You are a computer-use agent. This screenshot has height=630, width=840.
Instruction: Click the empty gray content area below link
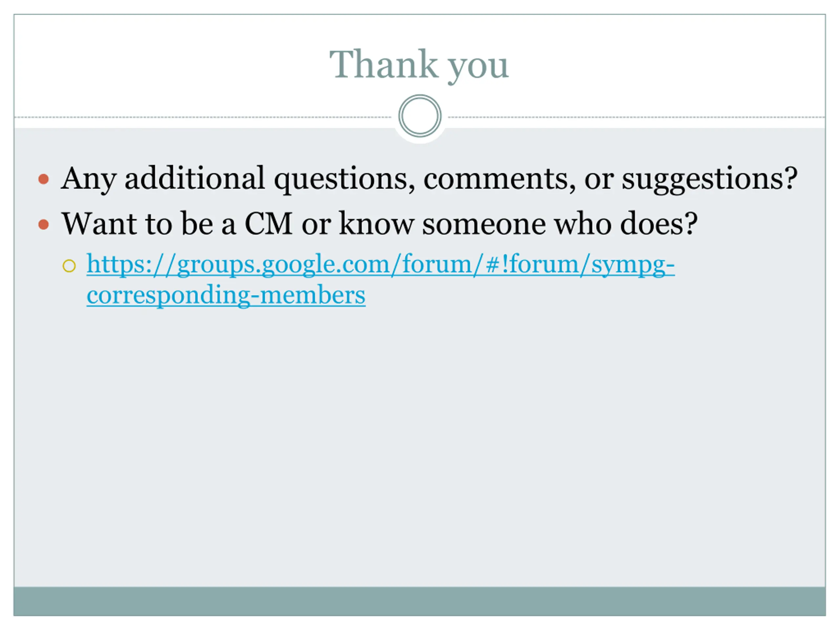coord(420,448)
